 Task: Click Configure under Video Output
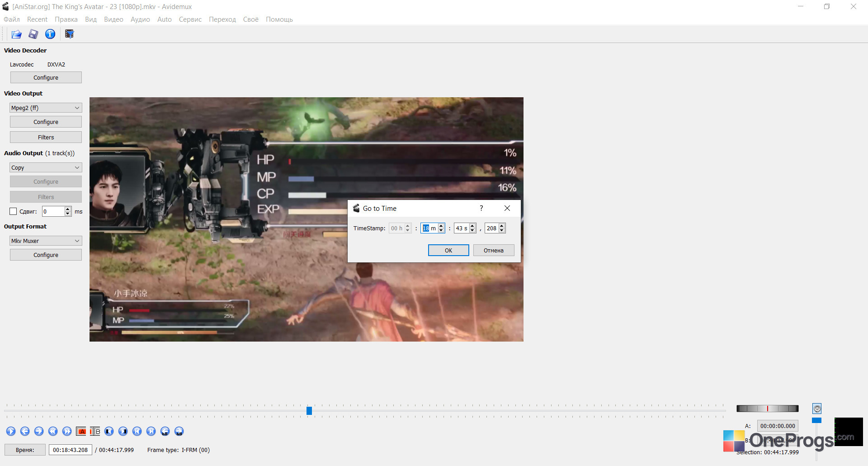pyautogui.click(x=46, y=122)
